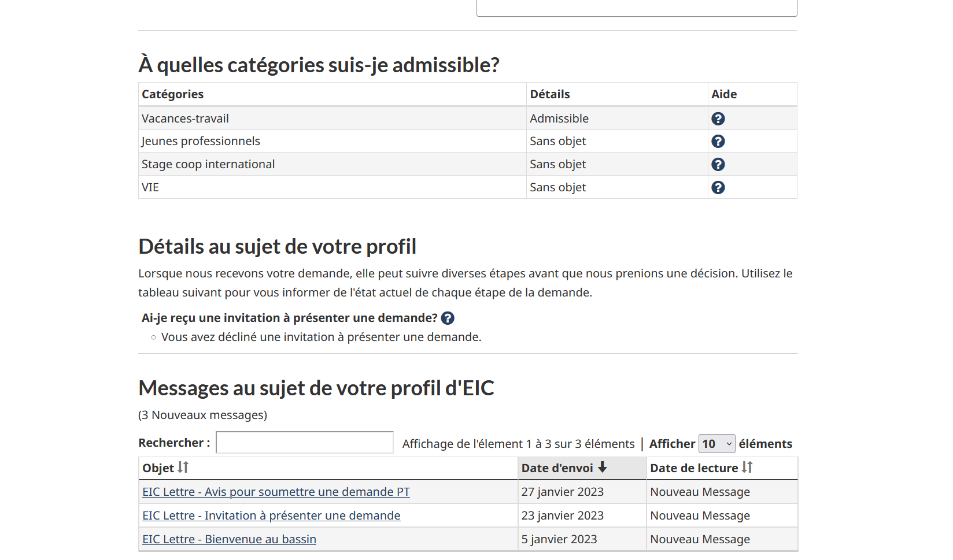Click 'Sans objet' in Jeunes professionnels row
The height and width of the screenshot is (560, 953).
click(557, 141)
